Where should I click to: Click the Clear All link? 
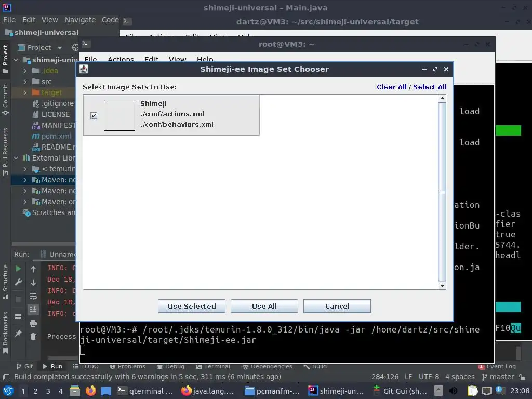pyautogui.click(x=392, y=87)
